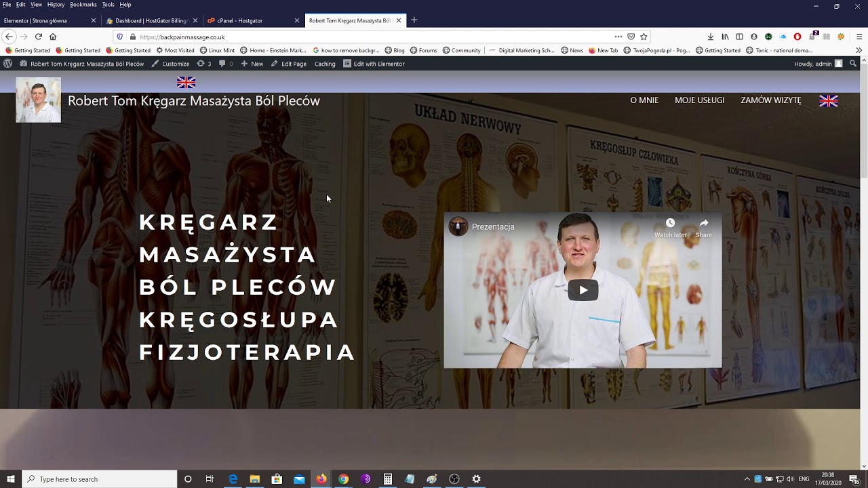This screenshot has width=868, height=488.
Task: Expand the bookmarks toolbar overflow chevron
Action: pos(859,50)
